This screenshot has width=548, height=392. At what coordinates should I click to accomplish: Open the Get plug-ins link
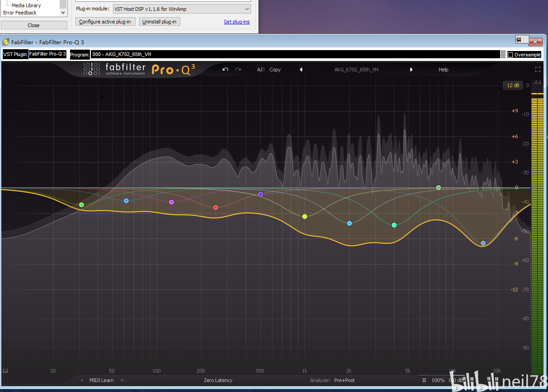[x=237, y=22]
